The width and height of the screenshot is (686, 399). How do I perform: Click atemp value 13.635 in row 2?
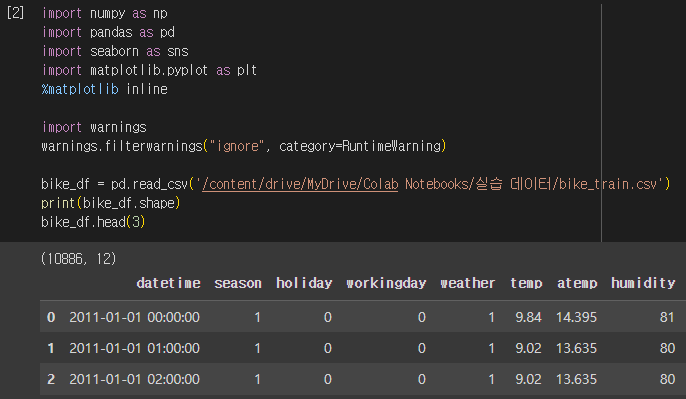576,379
